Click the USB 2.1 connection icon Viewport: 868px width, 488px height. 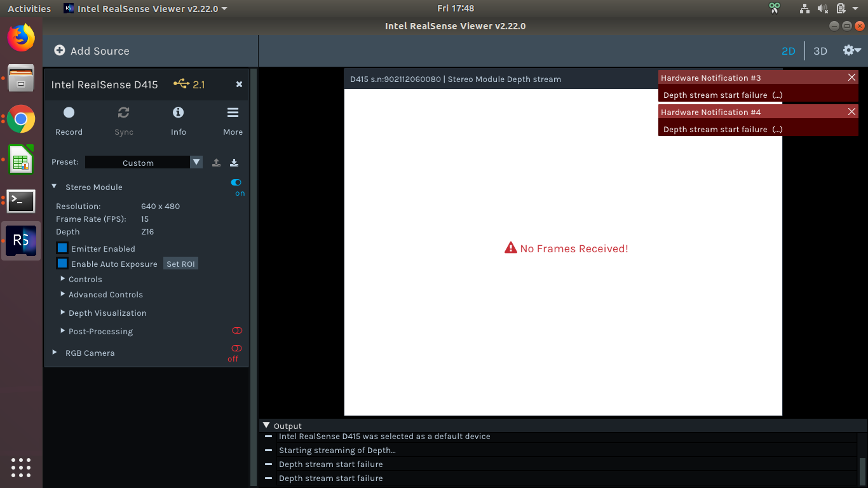pyautogui.click(x=182, y=84)
